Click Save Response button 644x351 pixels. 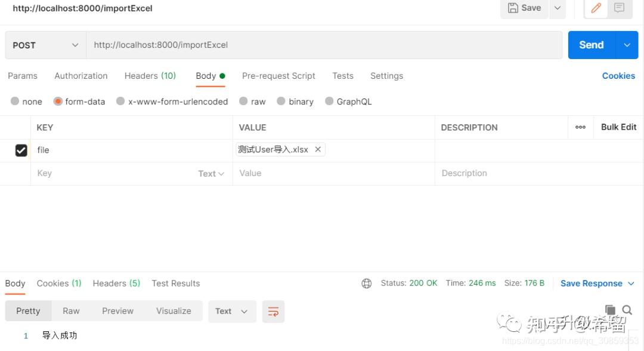tap(592, 284)
